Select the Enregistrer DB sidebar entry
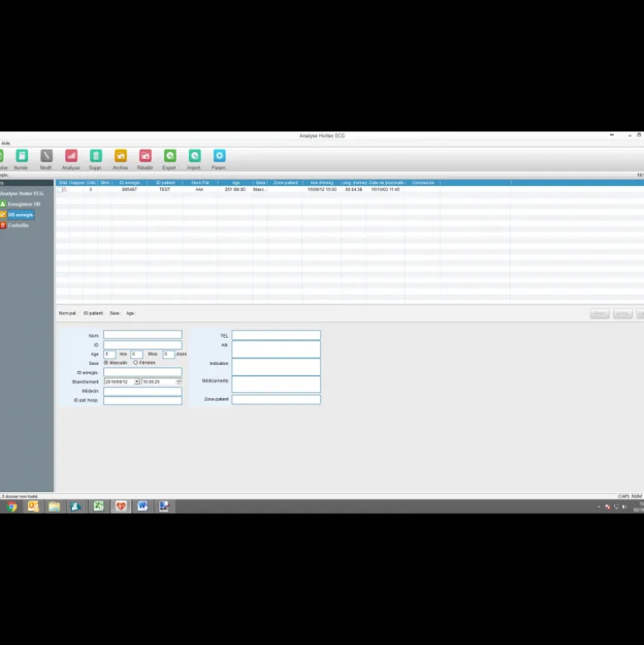This screenshot has height=645, width=644. pyautogui.click(x=24, y=204)
